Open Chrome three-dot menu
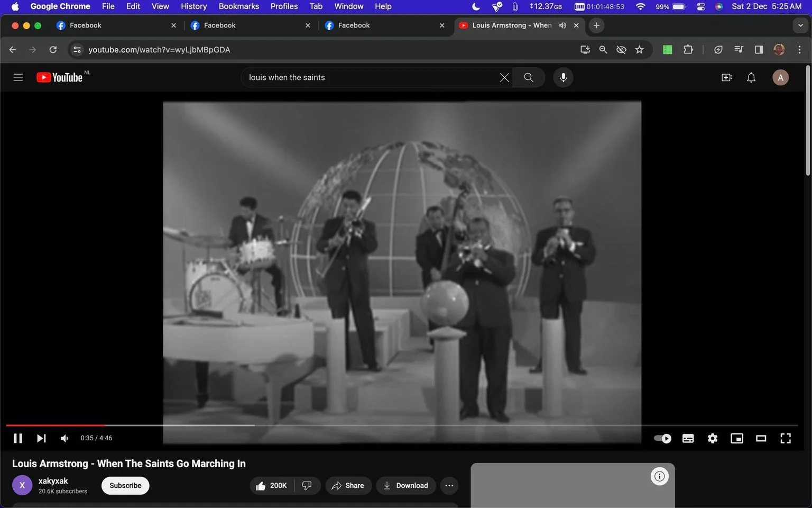The width and height of the screenshot is (812, 508). pos(799,50)
